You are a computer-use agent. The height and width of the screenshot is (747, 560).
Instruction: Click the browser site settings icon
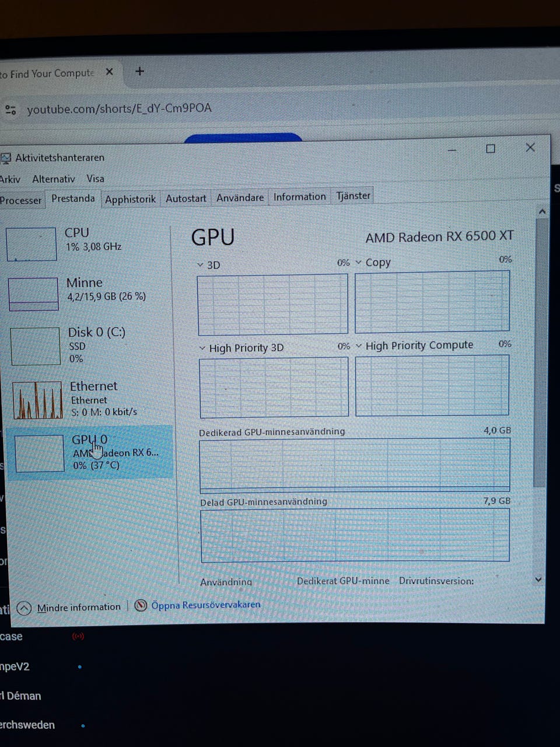point(10,110)
